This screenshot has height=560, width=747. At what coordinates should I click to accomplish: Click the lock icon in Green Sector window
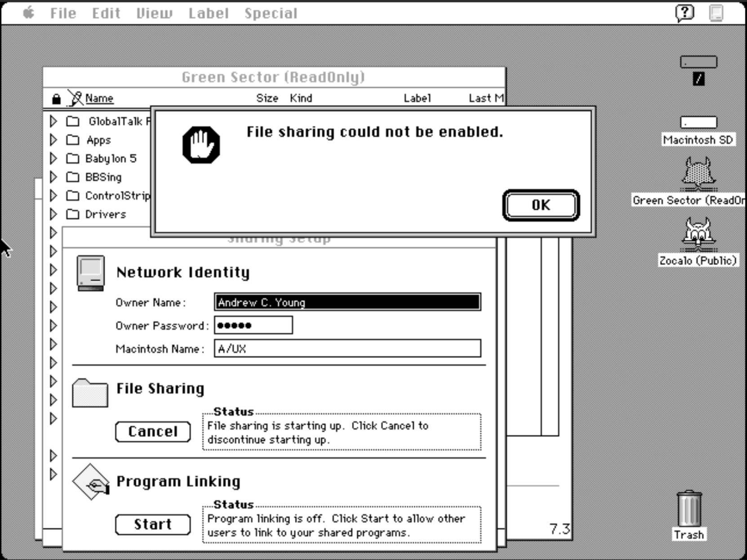pos(56,98)
